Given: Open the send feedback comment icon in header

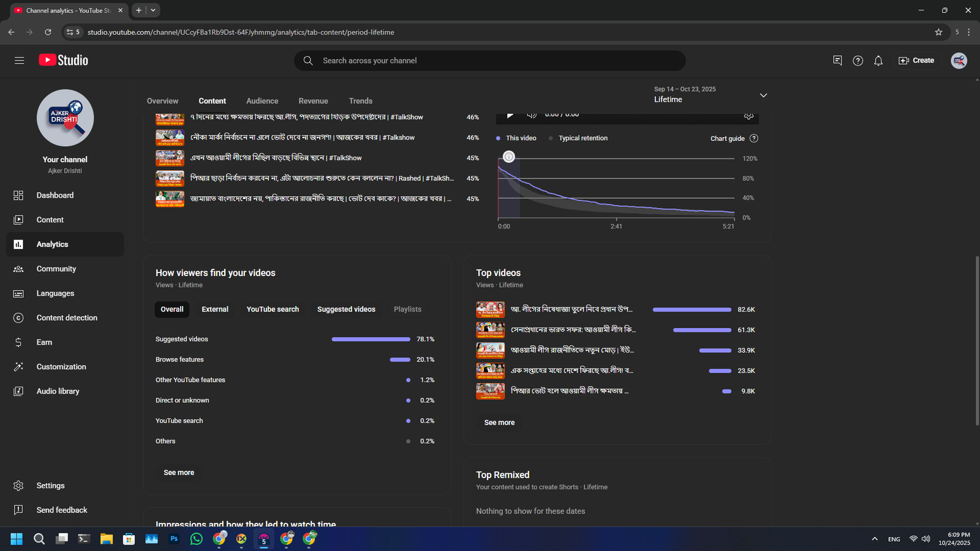Looking at the screenshot, I should pos(837,61).
